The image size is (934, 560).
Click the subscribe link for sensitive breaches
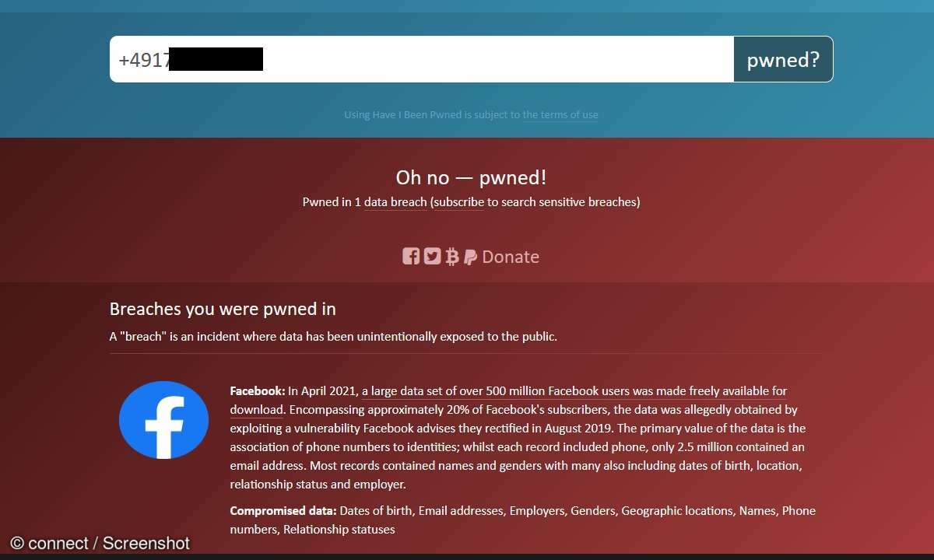click(x=459, y=202)
